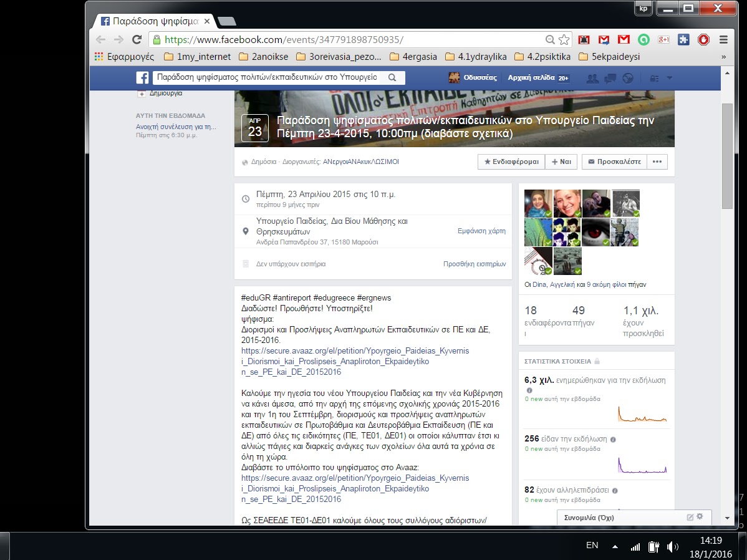The width and height of the screenshot is (747, 560).
Task: Click the Google +1 extension button
Action: [x=663, y=39]
